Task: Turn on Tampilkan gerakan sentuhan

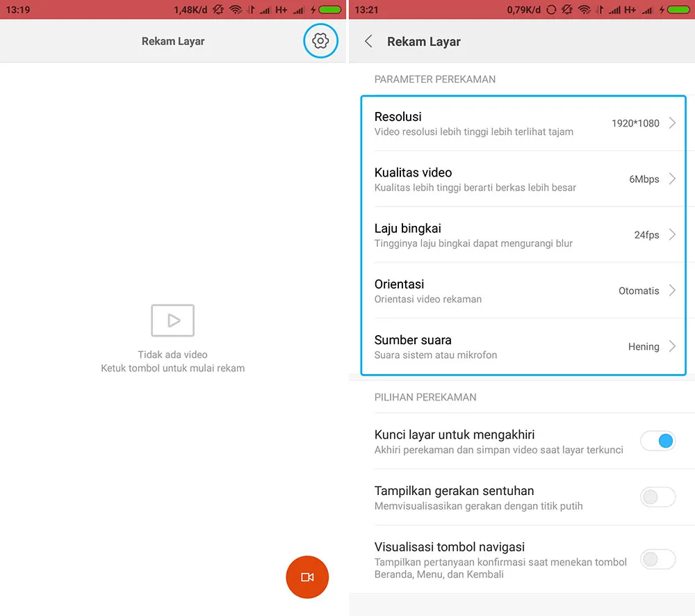Action: 657,497
